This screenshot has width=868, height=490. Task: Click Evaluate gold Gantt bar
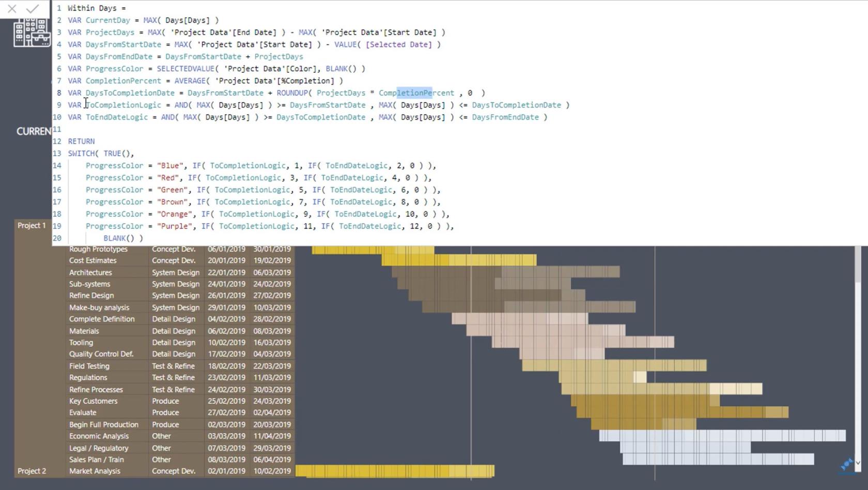pos(683,413)
